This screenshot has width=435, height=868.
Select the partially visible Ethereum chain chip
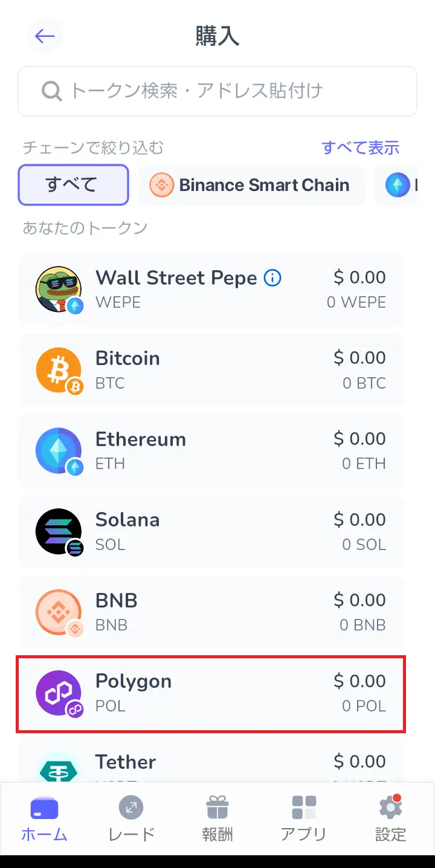click(400, 185)
